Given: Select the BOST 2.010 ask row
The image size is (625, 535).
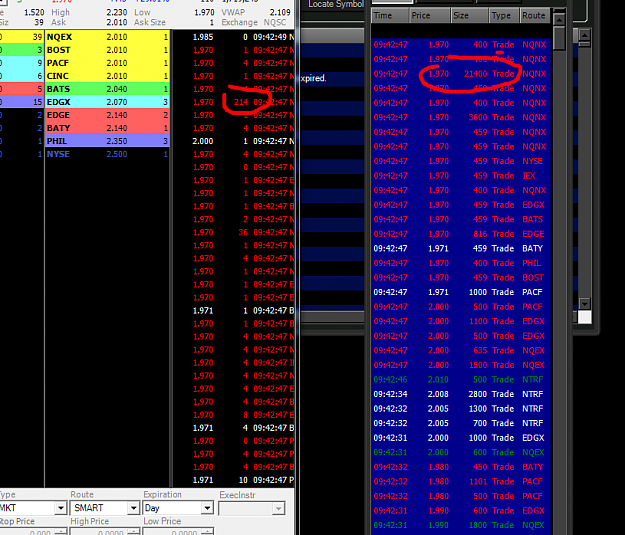Looking at the screenshot, I should click(108, 50).
